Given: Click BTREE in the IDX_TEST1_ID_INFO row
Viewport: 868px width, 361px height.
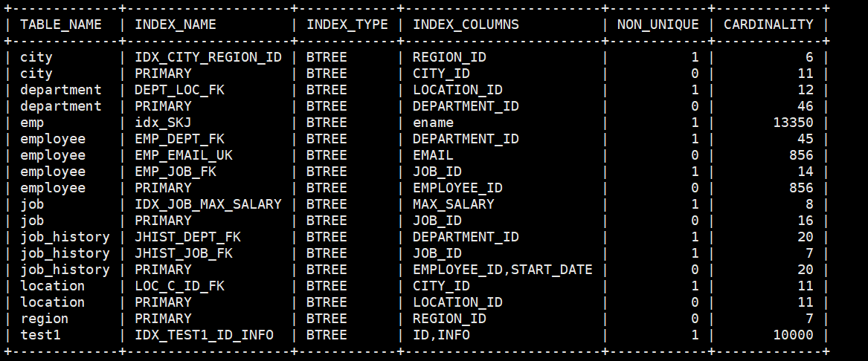Looking at the screenshot, I should tap(327, 335).
